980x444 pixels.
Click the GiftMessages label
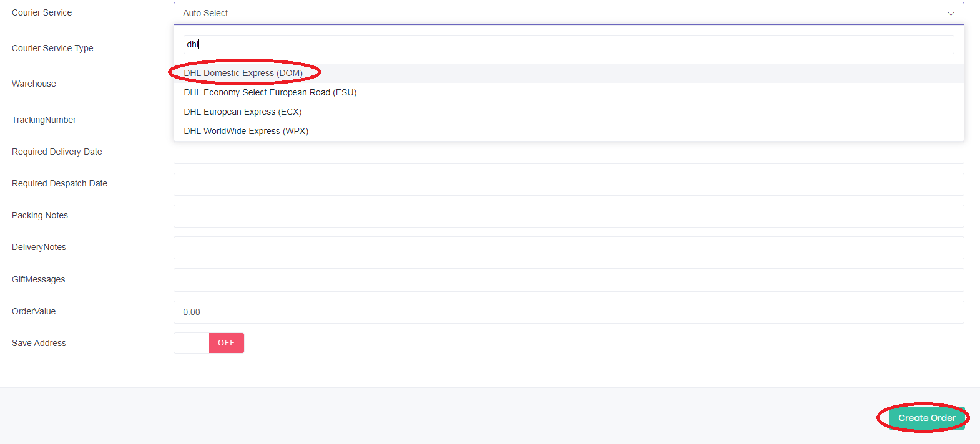pyautogui.click(x=38, y=279)
